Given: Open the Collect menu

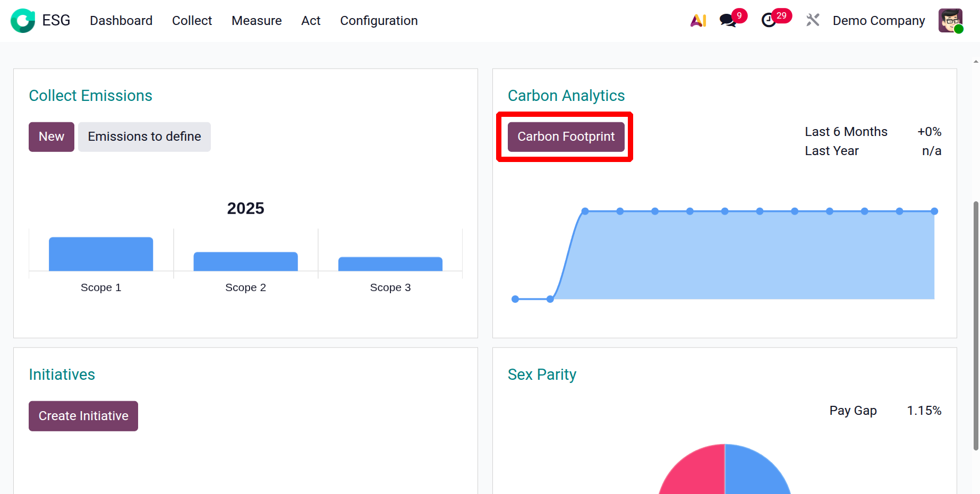Looking at the screenshot, I should pyautogui.click(x=192, y=21).
